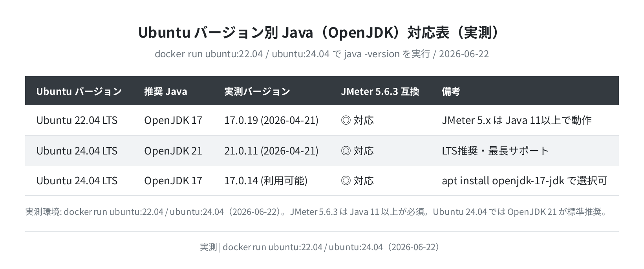This screenshot has width=644, height=269.
Task: Select the note apt install openjdk-17-jdk で選択可
Action: pos(524,180)
